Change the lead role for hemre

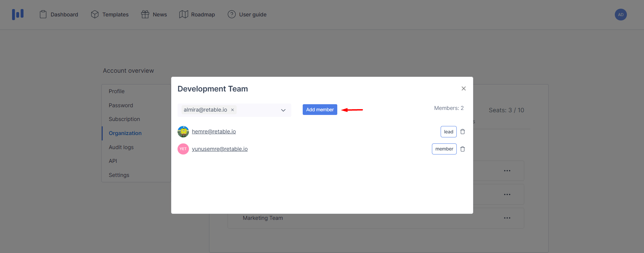tap(448, 132)
